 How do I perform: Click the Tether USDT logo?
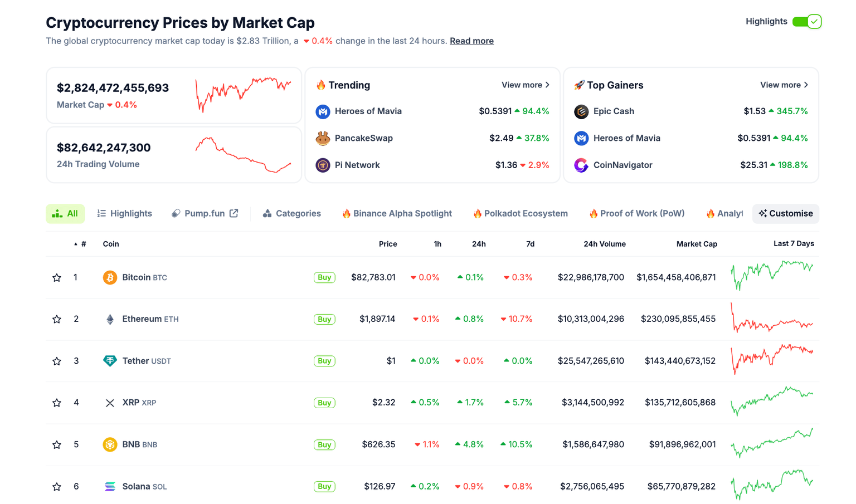click(x=109, y=360)
